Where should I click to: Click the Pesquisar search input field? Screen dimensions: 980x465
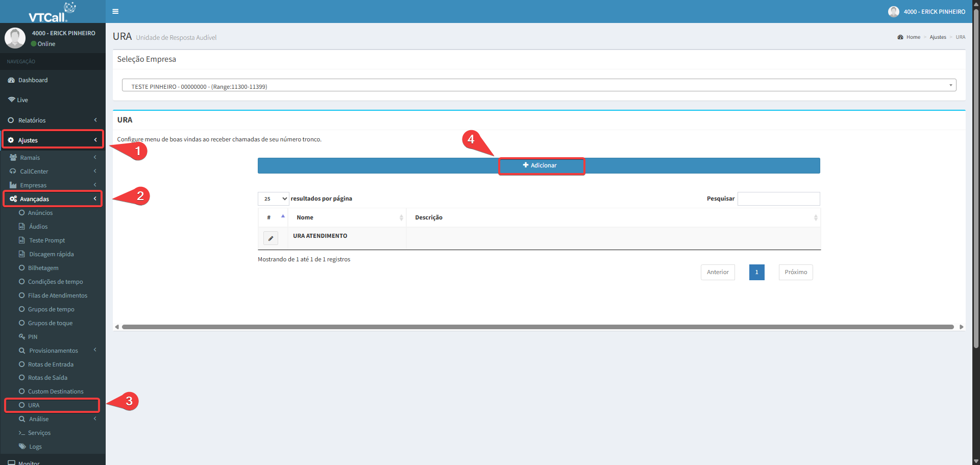778,199
